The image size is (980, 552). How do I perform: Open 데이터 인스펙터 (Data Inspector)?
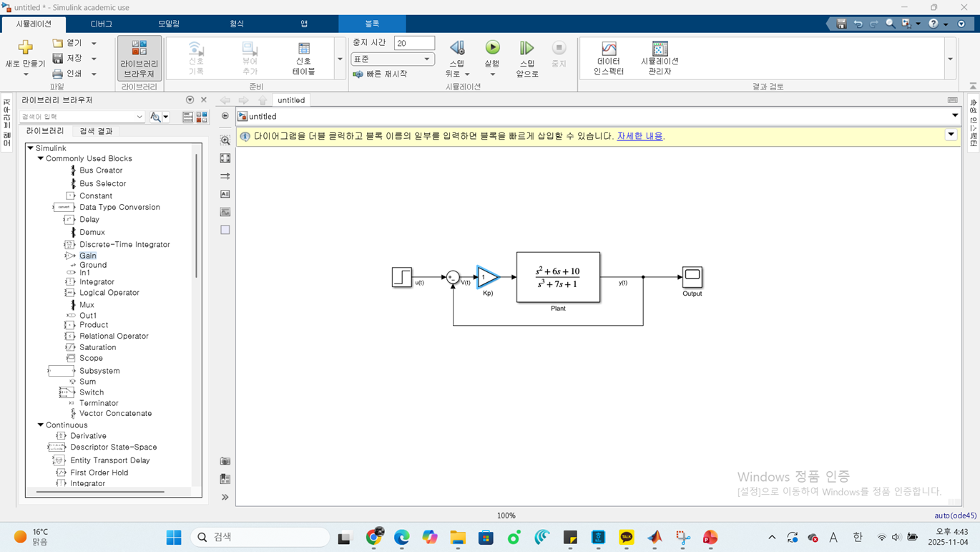coord(609,58)
